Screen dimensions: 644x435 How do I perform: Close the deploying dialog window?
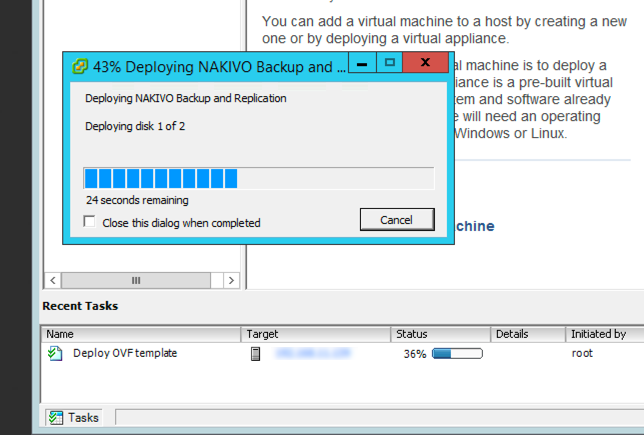pyautogui.click(x=426, y=63)
